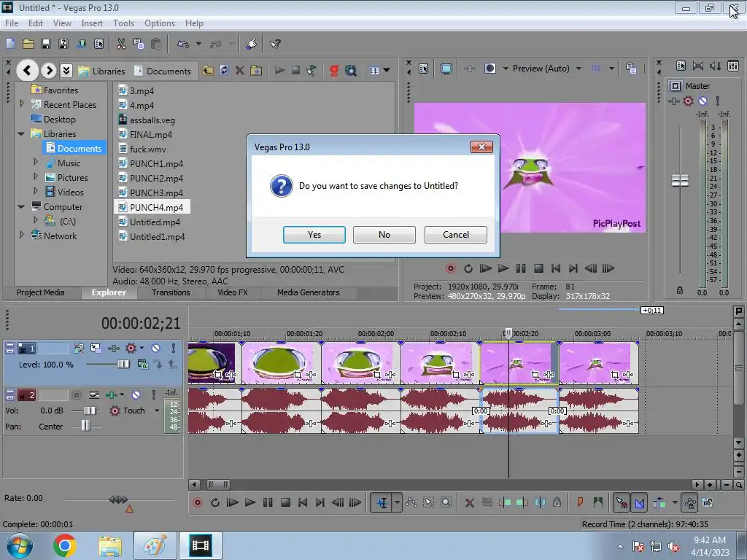Launch Google Chrome from the taskbar

click(65, 545)
